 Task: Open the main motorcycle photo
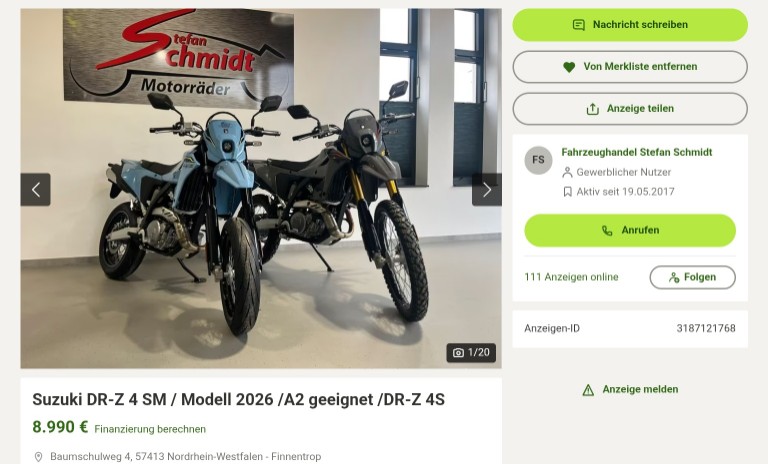[x=261, y=188]
